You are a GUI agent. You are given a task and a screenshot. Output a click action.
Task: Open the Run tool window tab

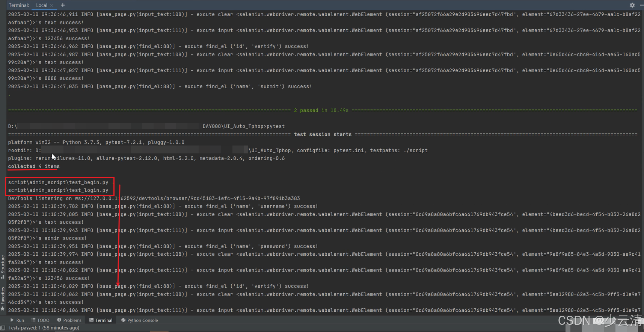pyautogui.click(x=17, y=320)
